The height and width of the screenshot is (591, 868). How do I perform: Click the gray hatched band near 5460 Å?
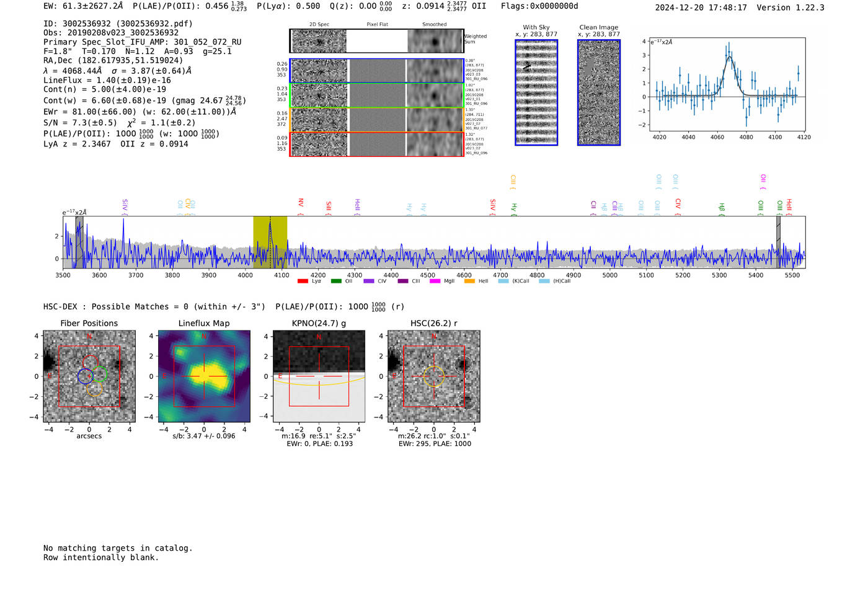tap(778, 242)
